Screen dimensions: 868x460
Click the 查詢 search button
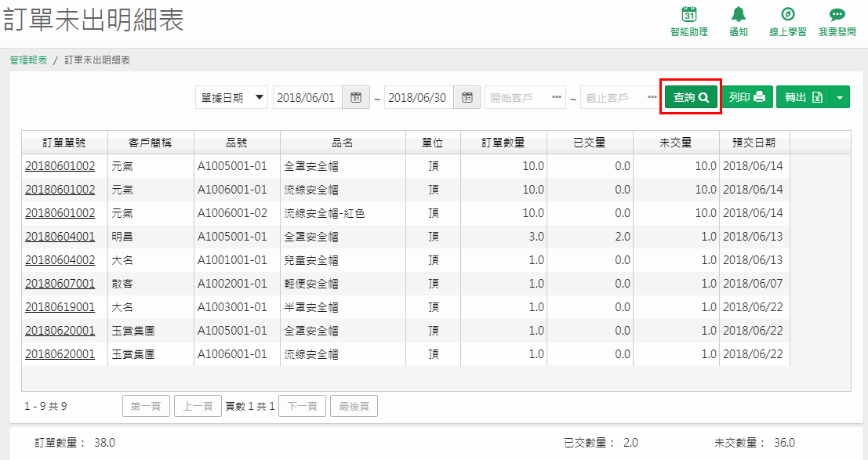(x=691, y=97)
